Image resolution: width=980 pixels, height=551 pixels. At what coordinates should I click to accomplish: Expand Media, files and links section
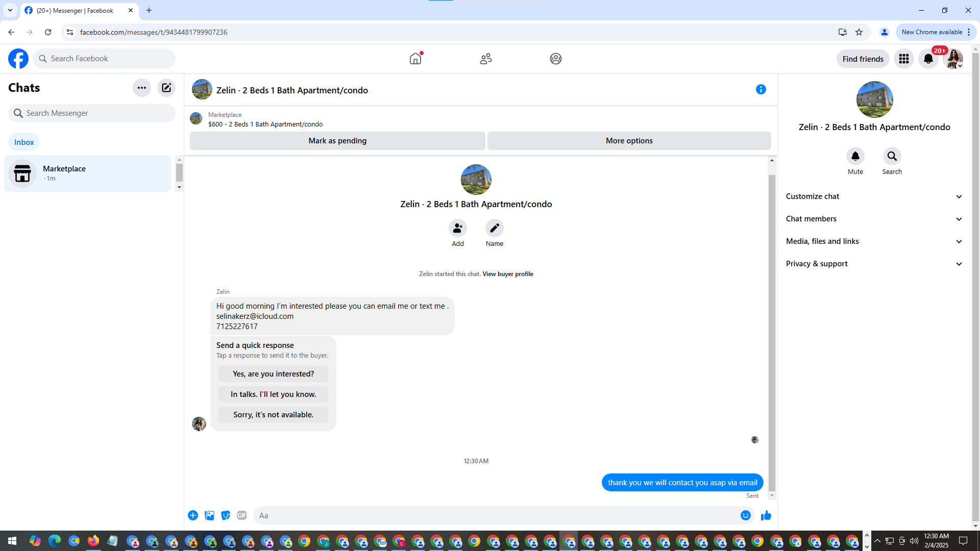click(874, 241)
